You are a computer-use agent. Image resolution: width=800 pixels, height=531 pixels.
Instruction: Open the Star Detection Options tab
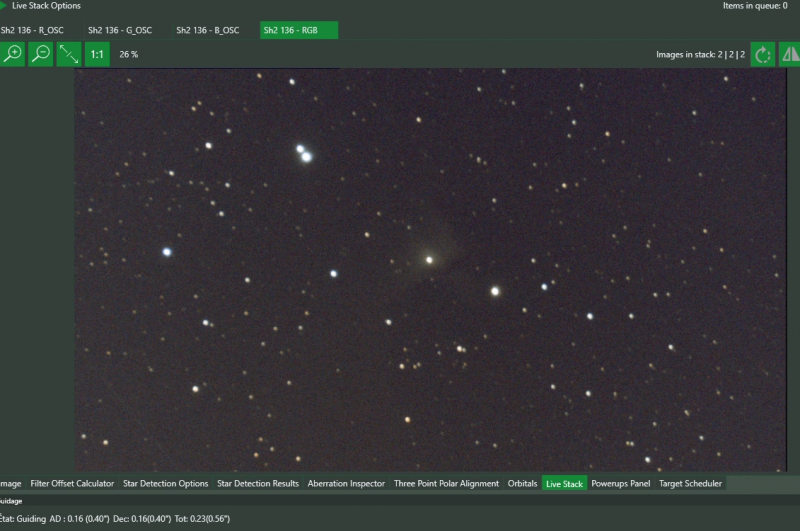165,484
